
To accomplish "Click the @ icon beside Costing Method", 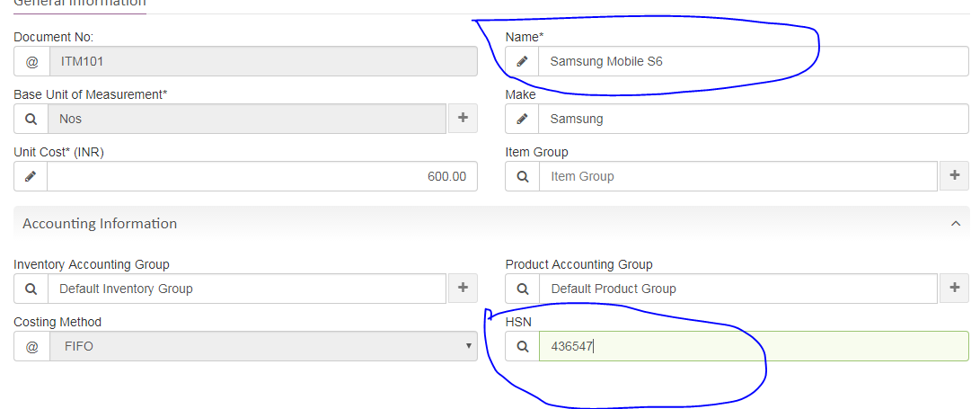I will (x=31, y=346).
